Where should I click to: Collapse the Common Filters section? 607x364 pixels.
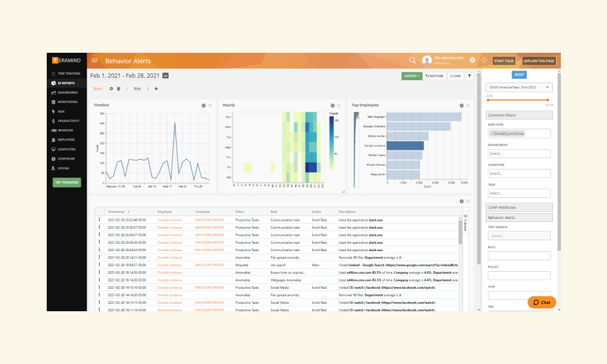click(x=519, y=115)
